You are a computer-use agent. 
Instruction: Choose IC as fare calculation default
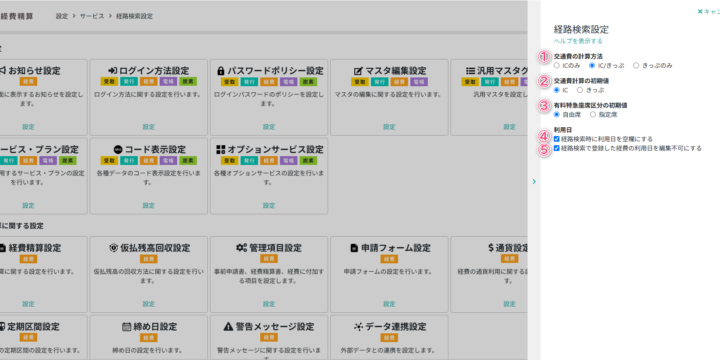pos(557,90)
